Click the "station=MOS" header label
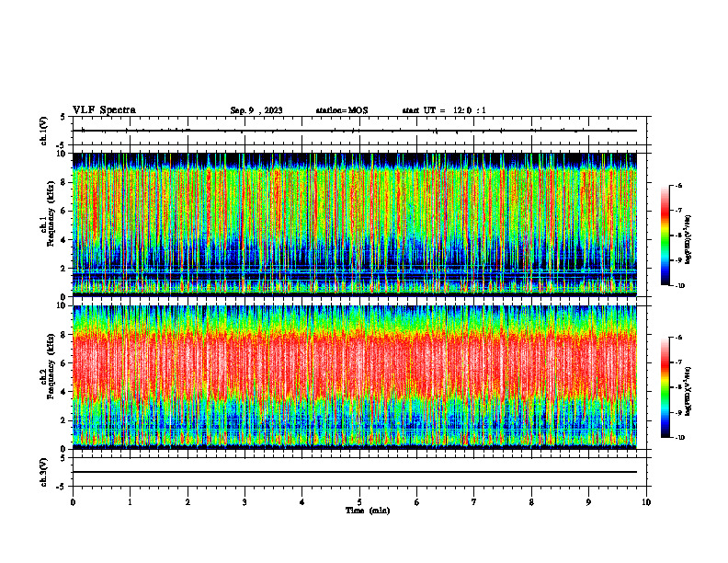 [342, 110]
